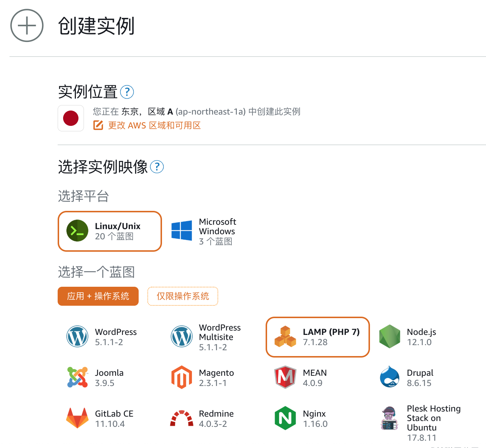
Task: Pick the MEAN 4.0.9 blueprint label
Action: (315, 378)
